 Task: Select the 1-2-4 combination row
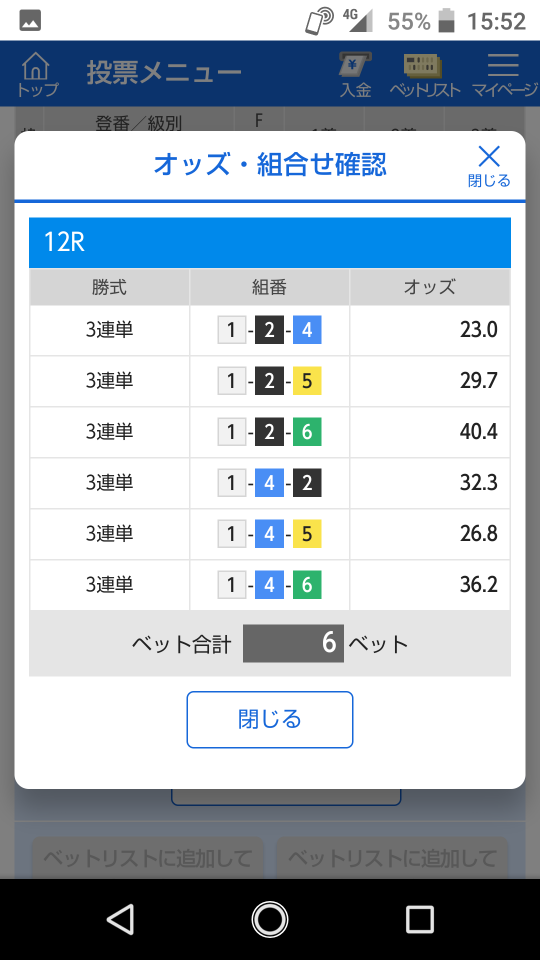click(269, 331)
